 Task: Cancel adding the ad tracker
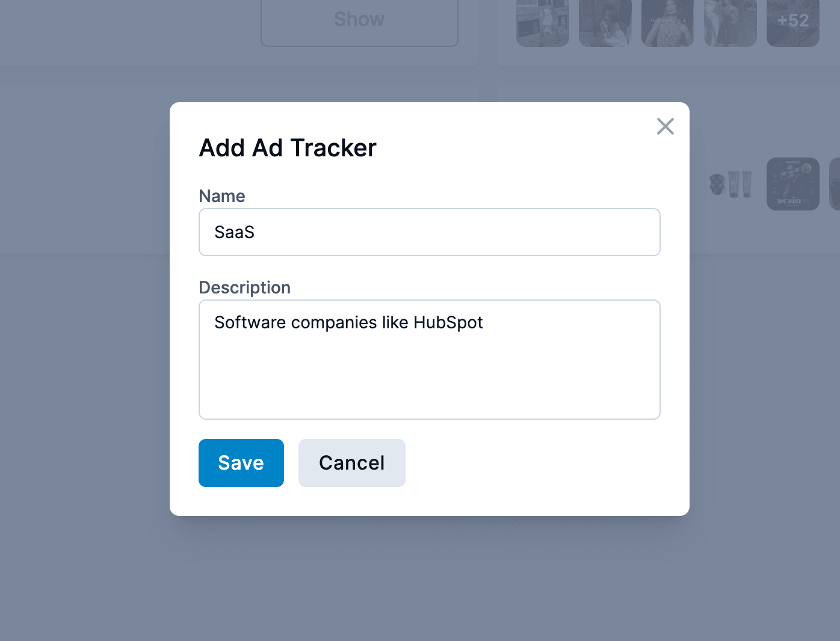tap(351, 463)
